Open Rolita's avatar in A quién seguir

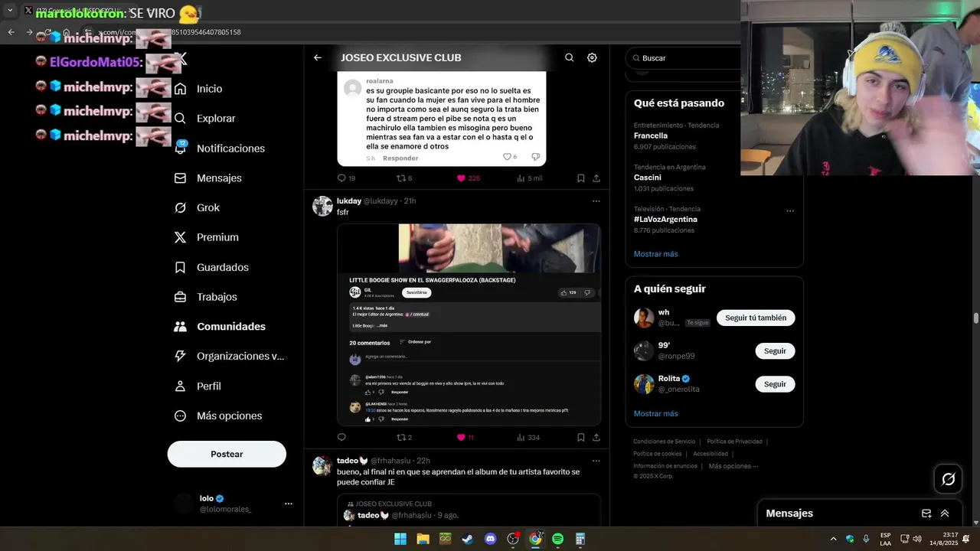pyautogui.click(x=644, y=383)
